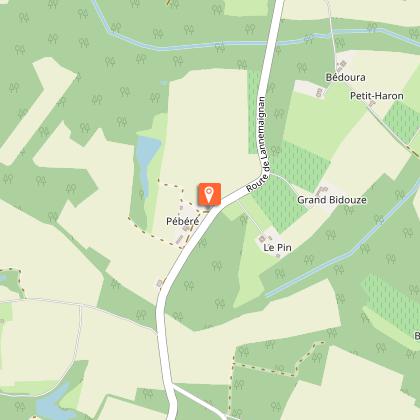Viewport: 420px width, 420px height.
Task: Click the Le Pin place label
Action: pos(277,248)
